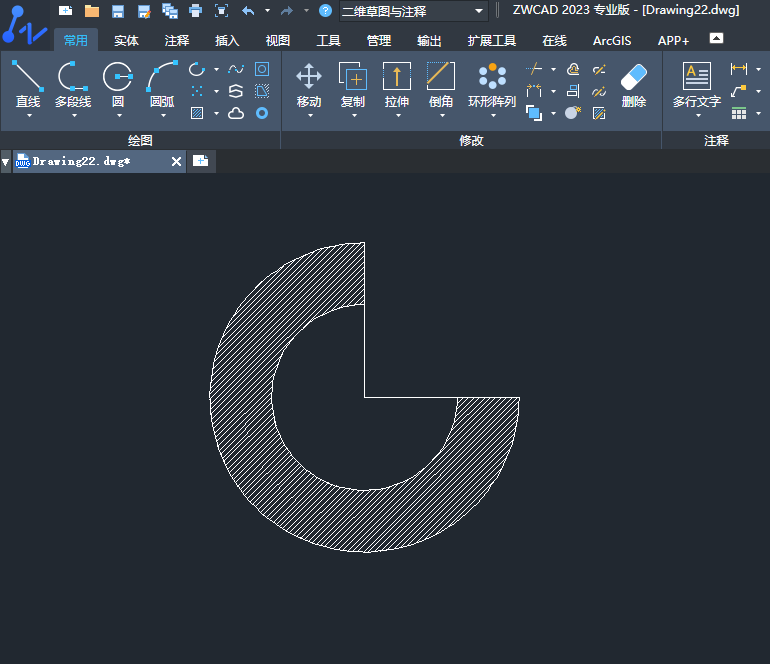Select the spline curve tool
The image size is (770, 664).
[x=236, y=69]
